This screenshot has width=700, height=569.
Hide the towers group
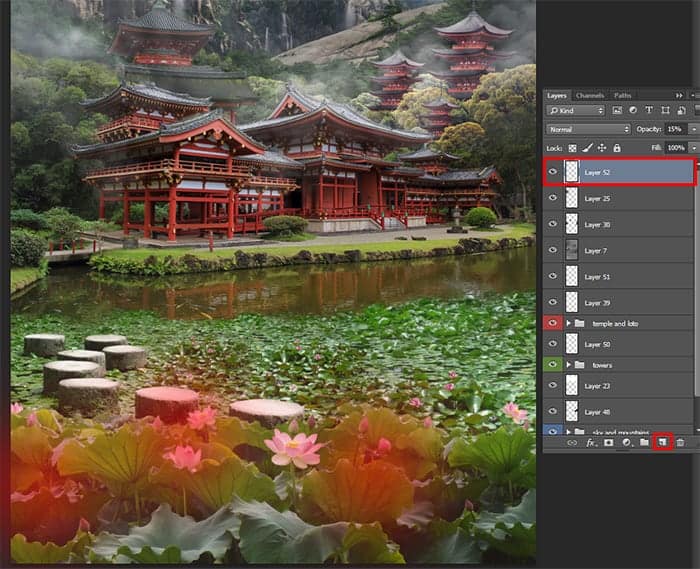pyautogui.click(x=553, y=365)
